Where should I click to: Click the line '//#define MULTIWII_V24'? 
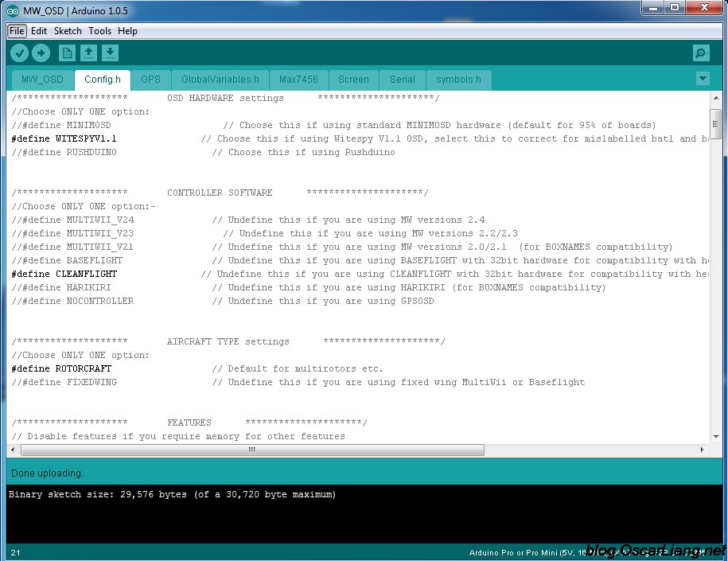click(x=72, y=220)
